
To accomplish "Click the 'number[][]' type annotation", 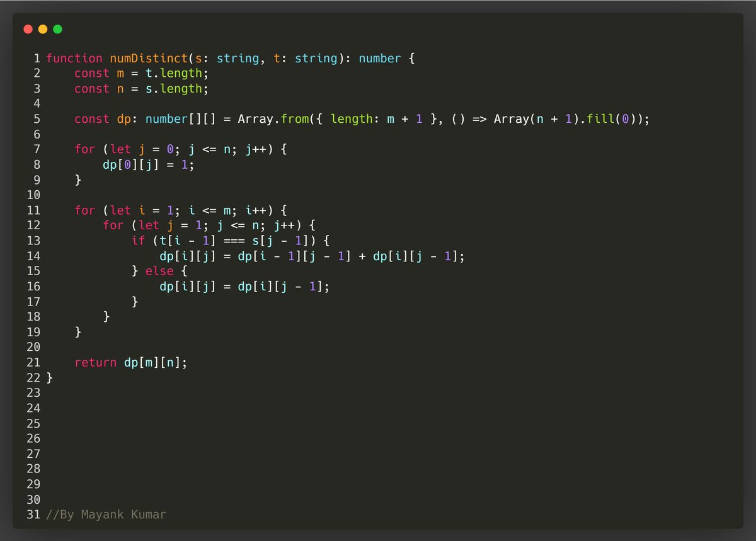I will pos(180,119).
